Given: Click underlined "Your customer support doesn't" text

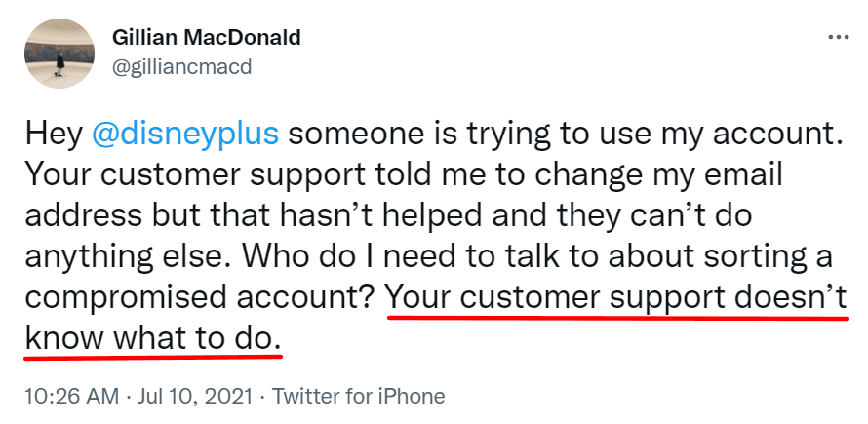Looking at the screenshot, I should click(x=616, y=297).
